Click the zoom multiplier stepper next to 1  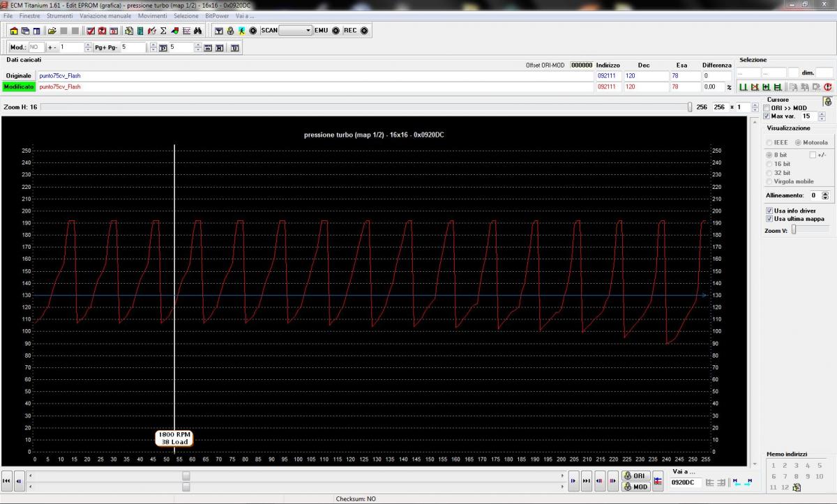coord(755,107)
